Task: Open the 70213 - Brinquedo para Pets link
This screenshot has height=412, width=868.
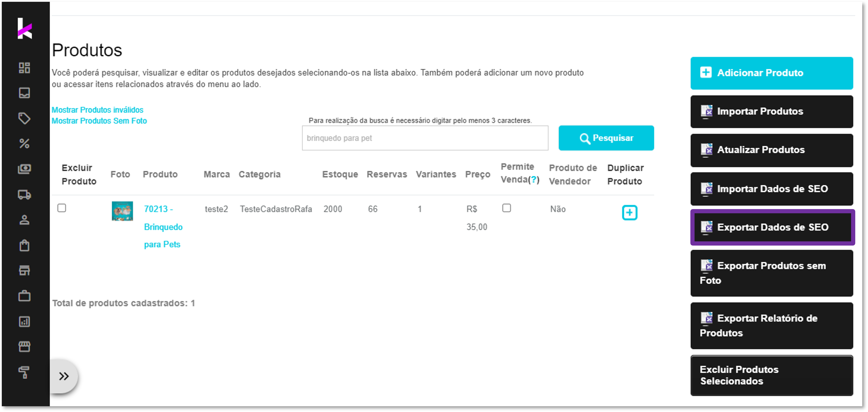Action: [163, 227]
